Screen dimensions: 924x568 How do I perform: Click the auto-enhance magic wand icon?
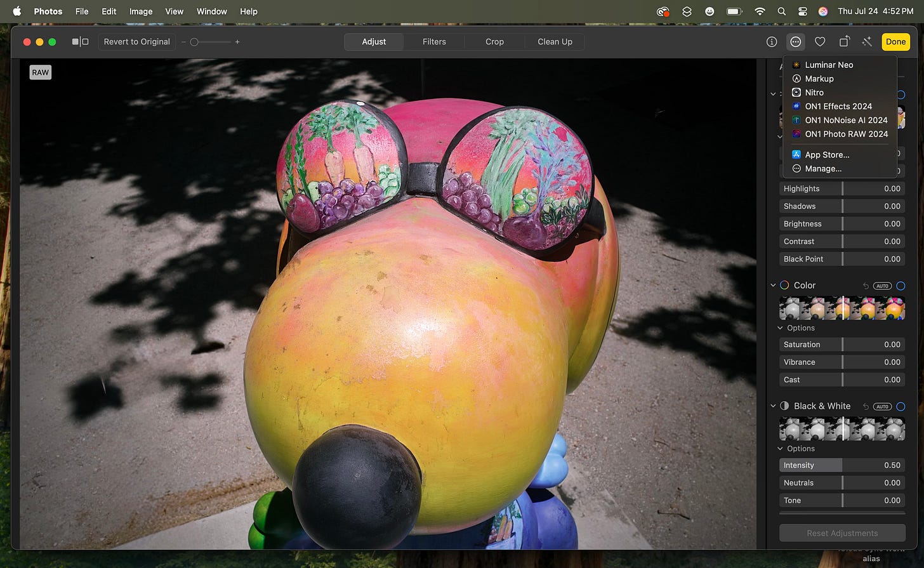867,42
